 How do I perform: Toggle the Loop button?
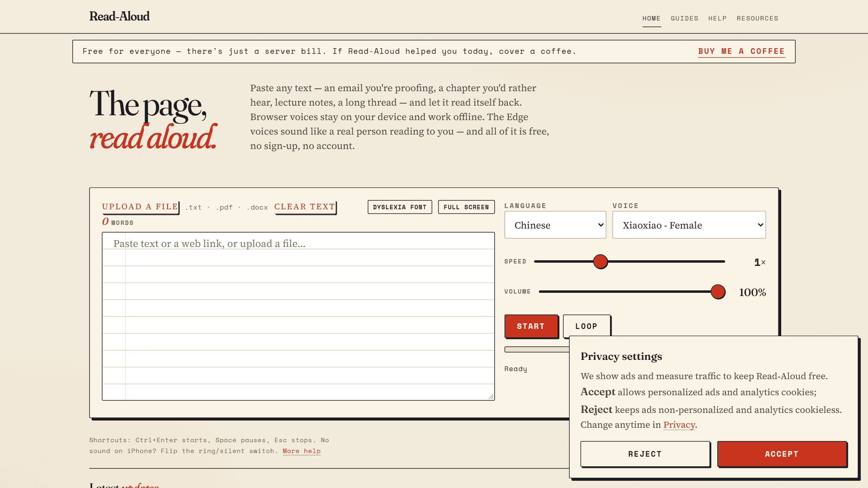point(586,327)
